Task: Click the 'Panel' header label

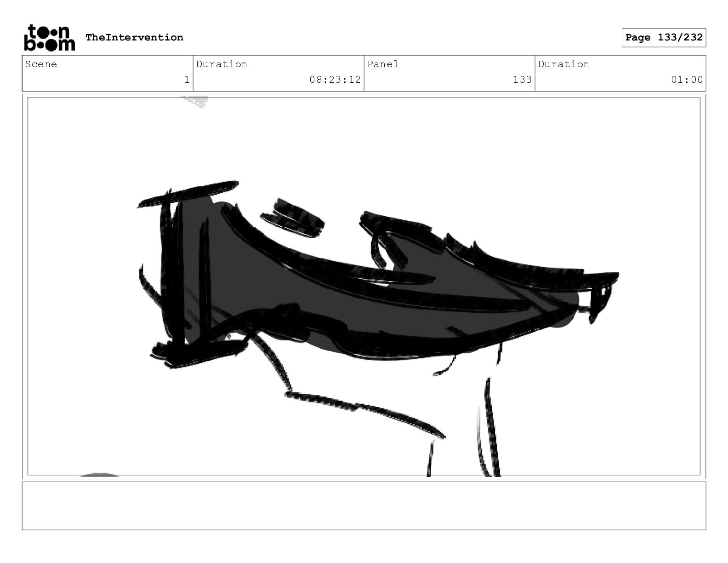Action: 383,64
